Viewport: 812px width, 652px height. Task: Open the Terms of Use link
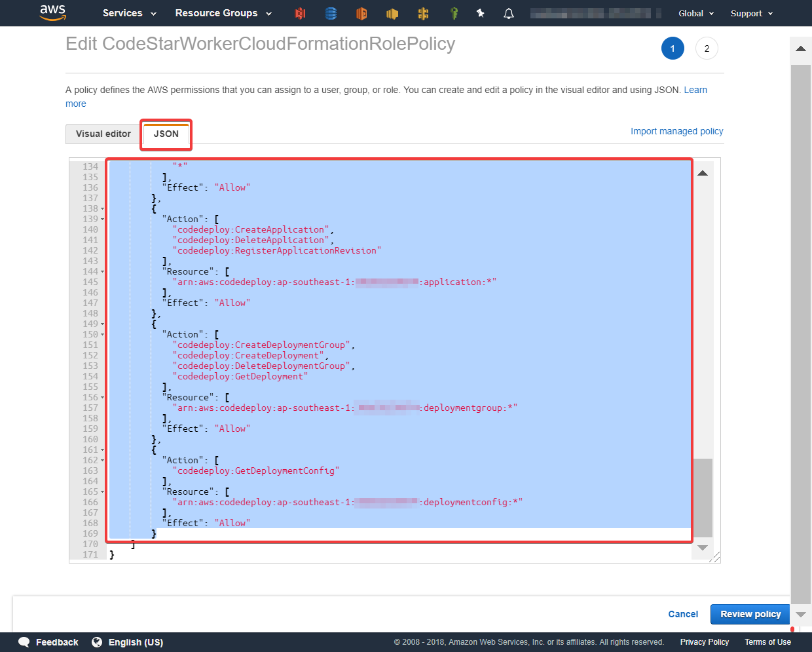pos(767,642)
